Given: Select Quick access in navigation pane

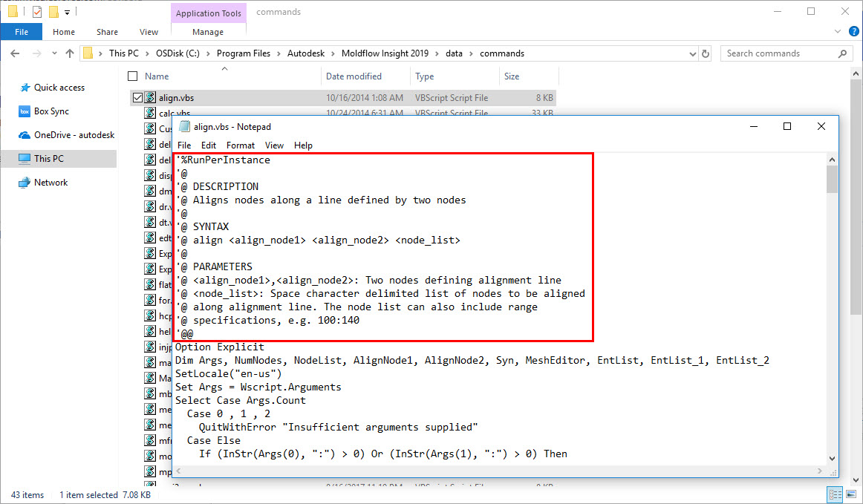Looking at the screenshot, I should tap(59, 88).
